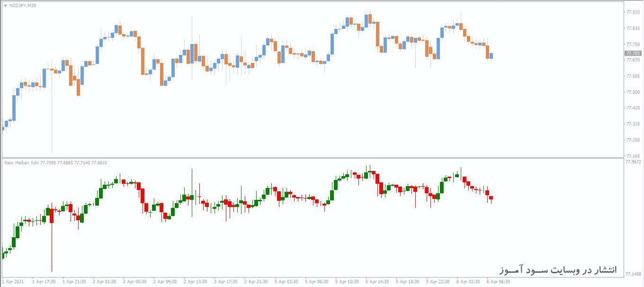Click the 77.920 price level on axis
The width and height of the screenshot is (644, 287).
coord(633,12)
